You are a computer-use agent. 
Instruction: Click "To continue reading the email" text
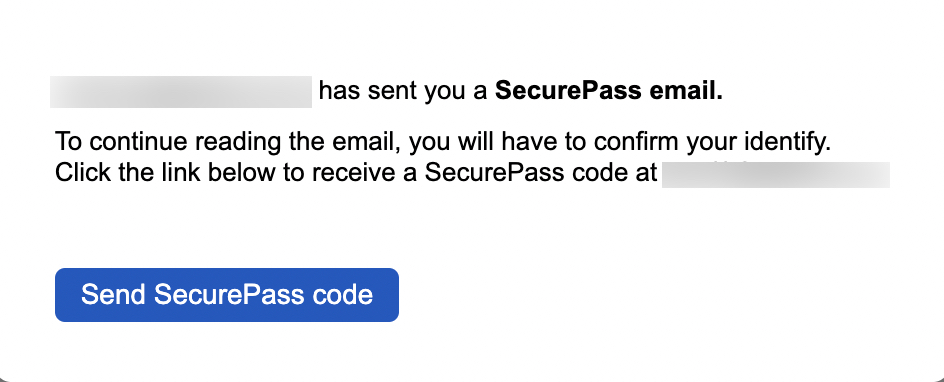coord(230,142)
